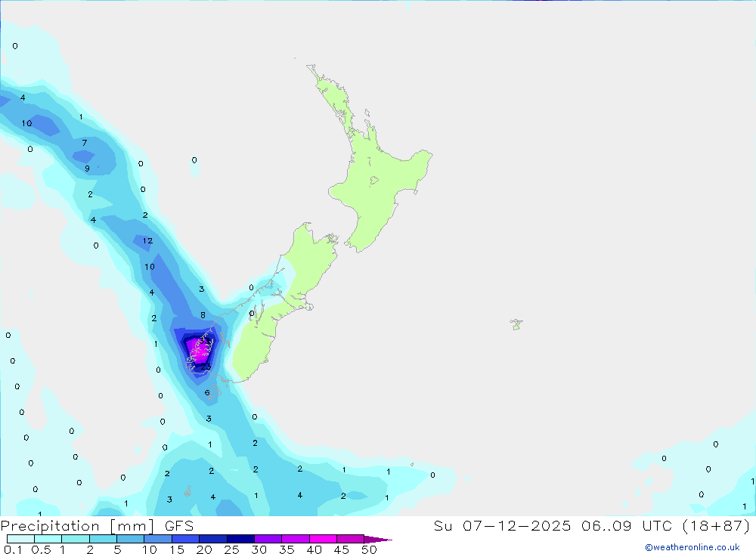Viewport: 756px width, 554px height.
Task: Click the legend scale label '25'
Action: click(x=231, y=549)
